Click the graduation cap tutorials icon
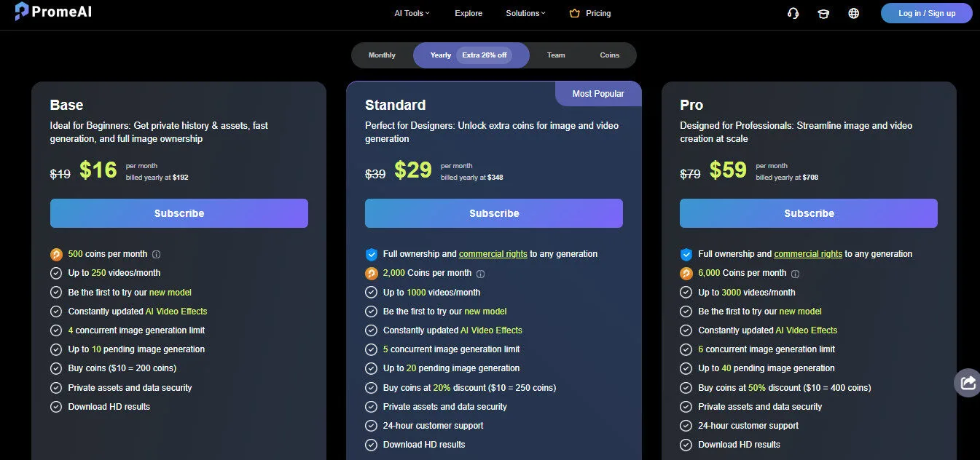Viewport: 980px width, 460px height. tap(823, 13)
